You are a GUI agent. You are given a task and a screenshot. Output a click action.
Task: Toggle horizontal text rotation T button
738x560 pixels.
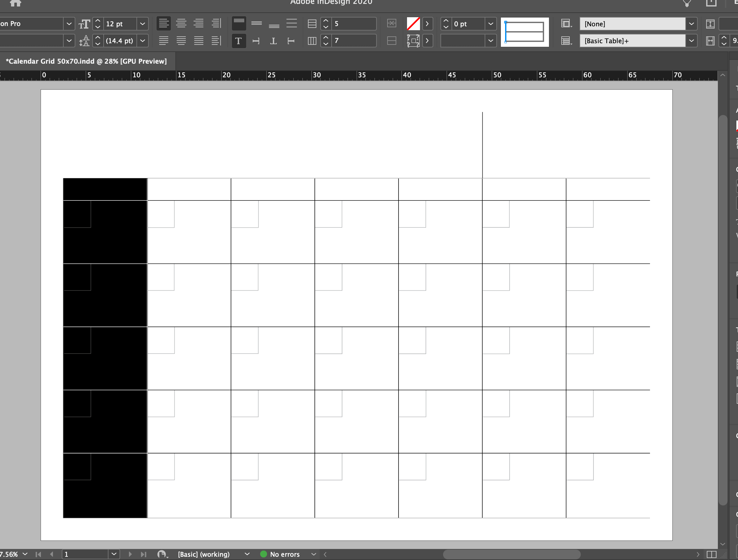point(238,41)
